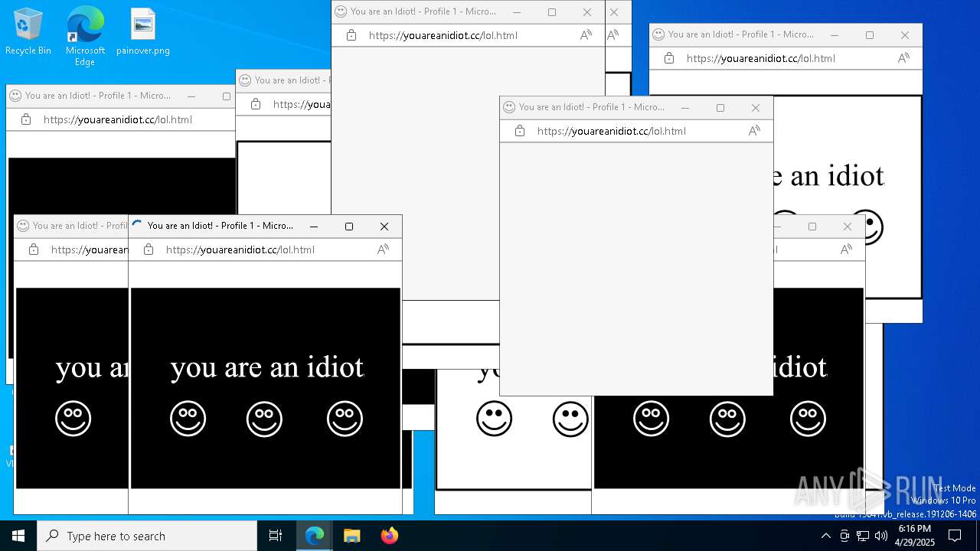Viewport: 980px width, 551px height.
Task: Open the volume control tray icon
Action: coord(880,536)
